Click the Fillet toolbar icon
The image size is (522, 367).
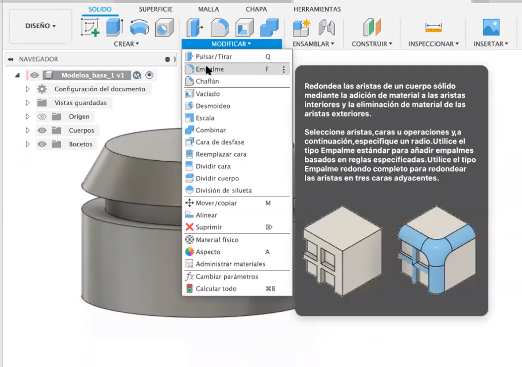[x=220, y=27]
